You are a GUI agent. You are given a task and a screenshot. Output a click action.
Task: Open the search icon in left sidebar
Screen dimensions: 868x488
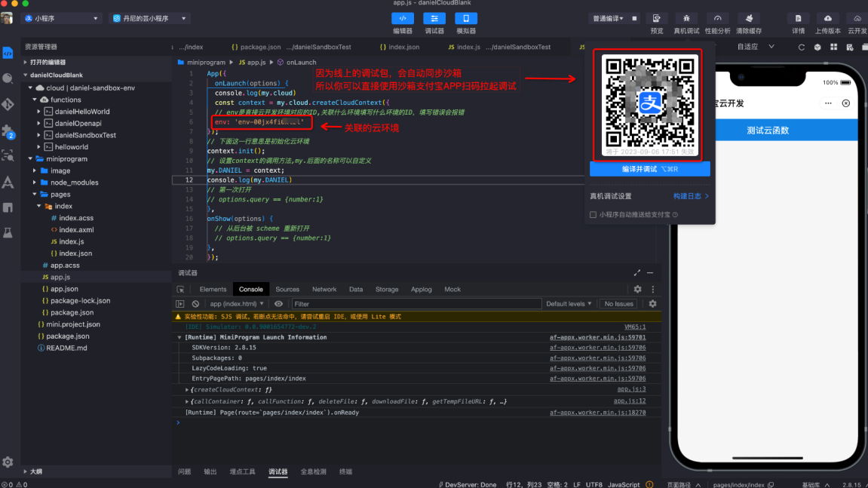tap(8, 78)
